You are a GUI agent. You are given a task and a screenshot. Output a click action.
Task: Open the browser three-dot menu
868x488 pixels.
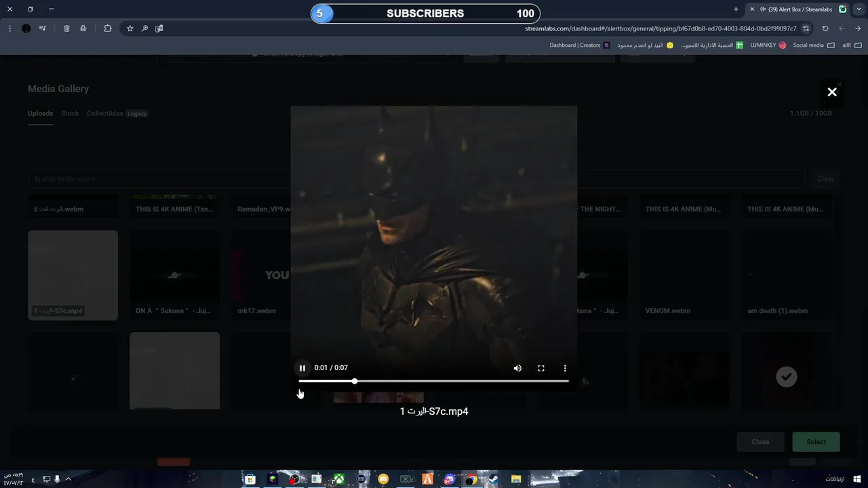[9, 28]
